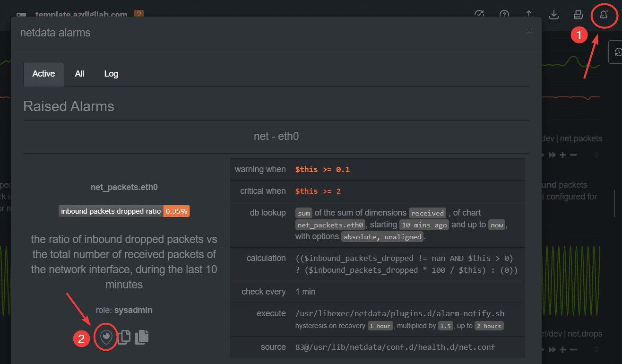
Task: Click the 'now' tag in db lookup
Action: click(x=497, y=225)
